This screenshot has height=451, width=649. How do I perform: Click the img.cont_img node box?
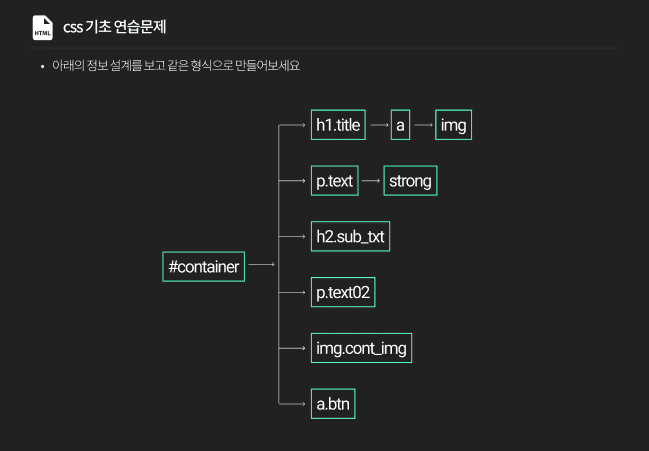point(361,349)
